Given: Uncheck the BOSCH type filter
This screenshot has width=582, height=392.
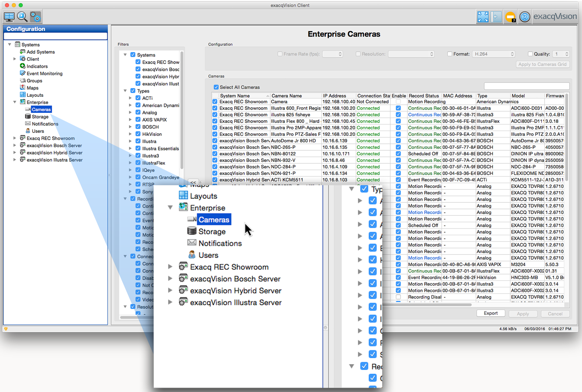Looking at the screenshot, I should 138,127.
